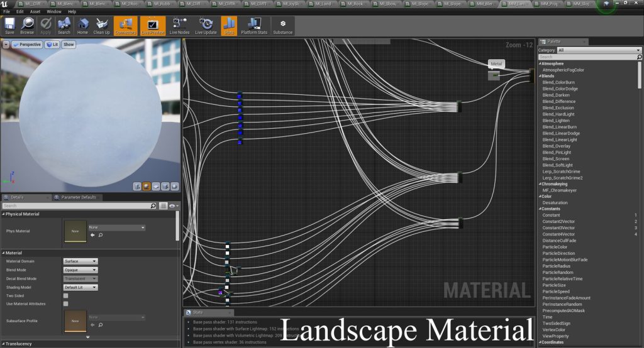
Task: Enable the Two Sided checkbox
Action: 65,295
